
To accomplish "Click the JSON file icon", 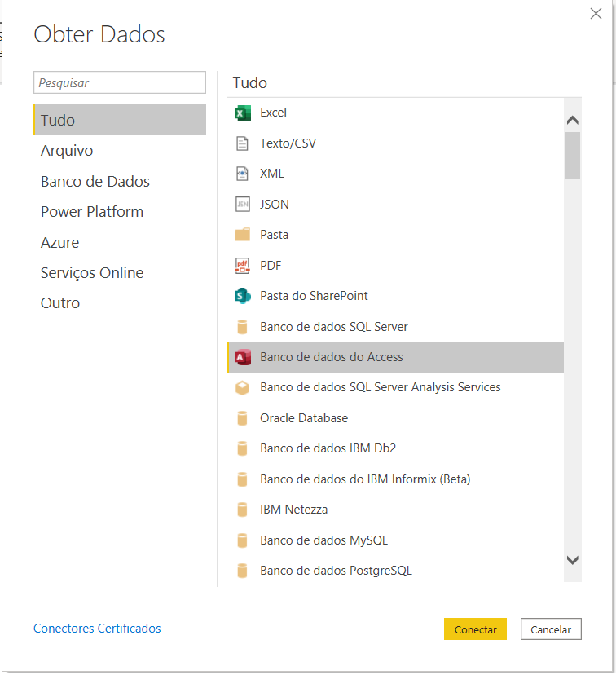I will [243, 205].
